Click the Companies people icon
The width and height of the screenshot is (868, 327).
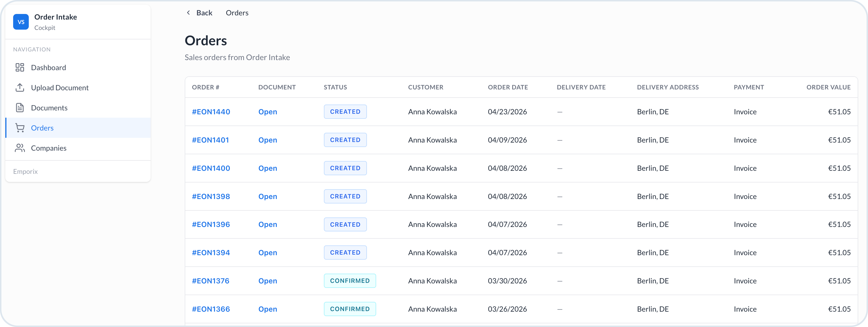[20, 148]
